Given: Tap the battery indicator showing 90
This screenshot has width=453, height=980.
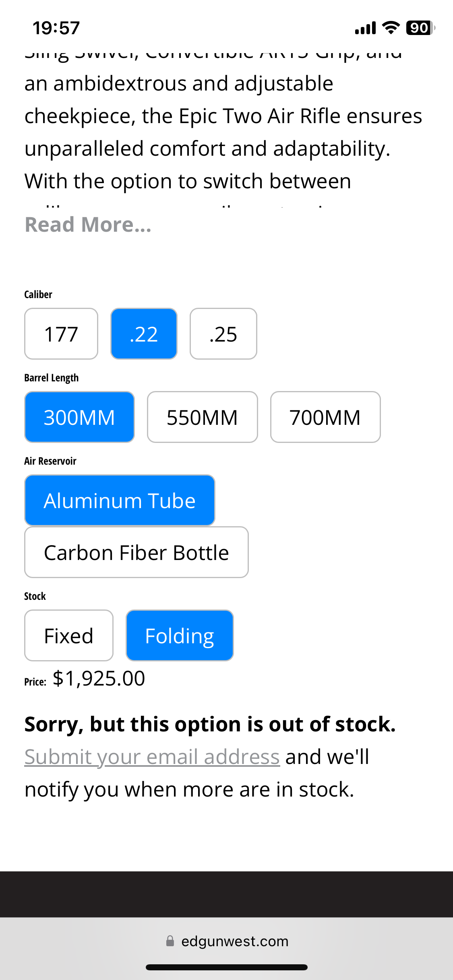Looking at the screenshot, I should pos(420,28).
